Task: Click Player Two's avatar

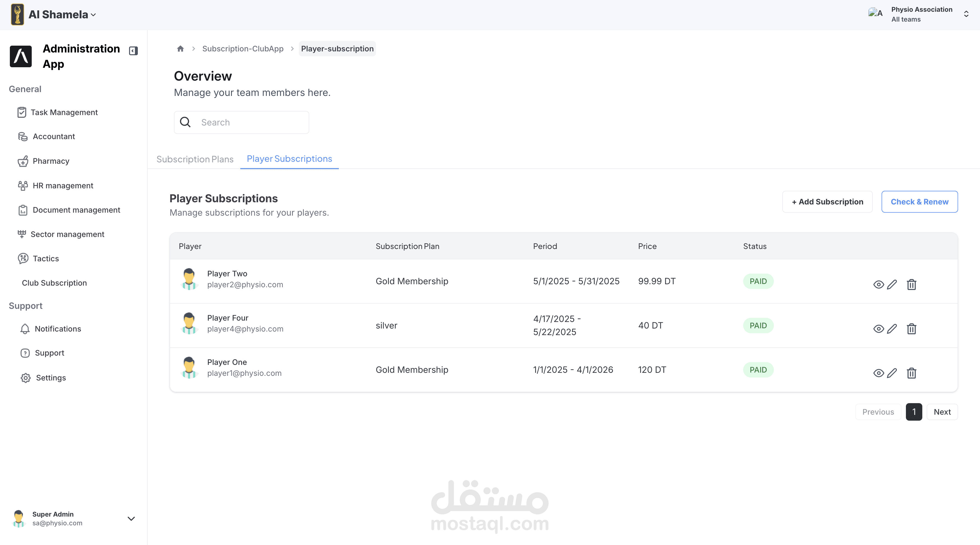Action: [x=189, y=279]
